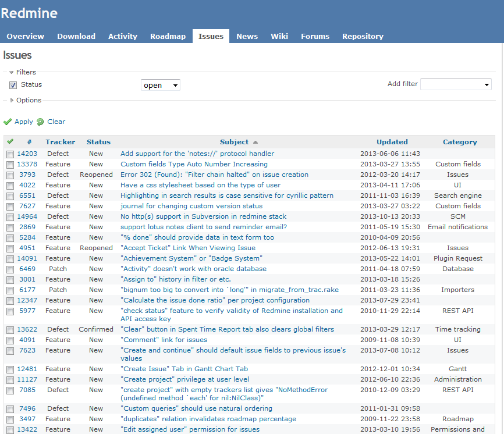Open the Repository tab
The width and height of the screenshot is (504, 434).
click(x=363, y=36)
